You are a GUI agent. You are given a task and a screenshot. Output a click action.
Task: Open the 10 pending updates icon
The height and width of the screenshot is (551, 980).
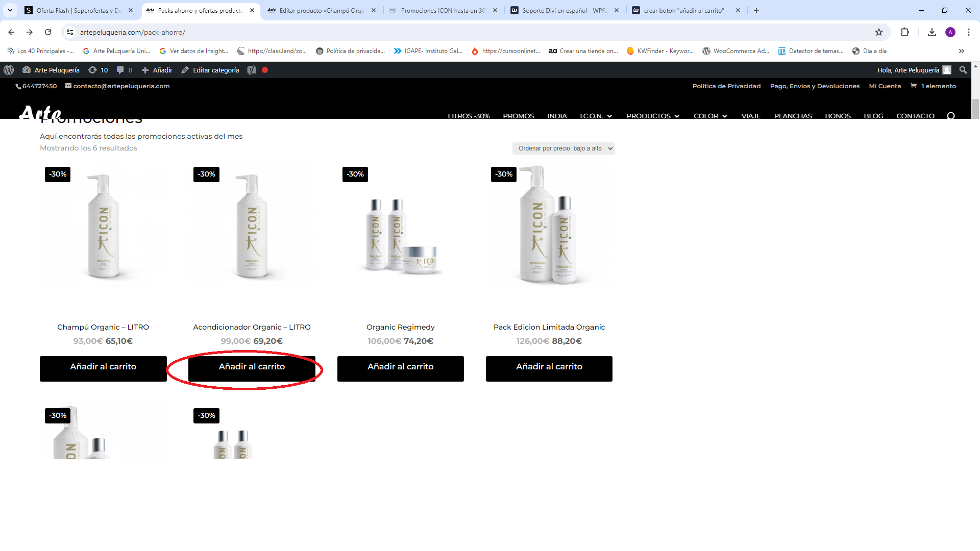[x=98, y=70]
